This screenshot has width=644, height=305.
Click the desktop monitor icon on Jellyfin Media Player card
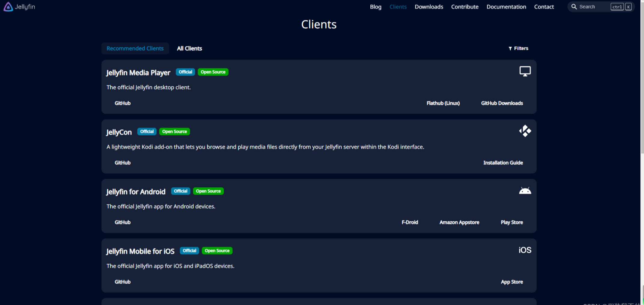(x=525, y=71)
